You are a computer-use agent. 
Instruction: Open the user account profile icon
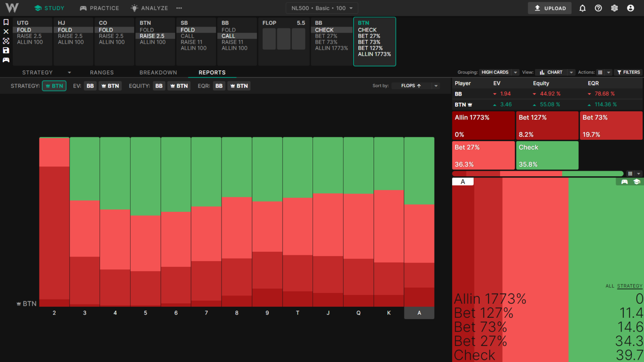pyautogui.click(x=630, y=8)
